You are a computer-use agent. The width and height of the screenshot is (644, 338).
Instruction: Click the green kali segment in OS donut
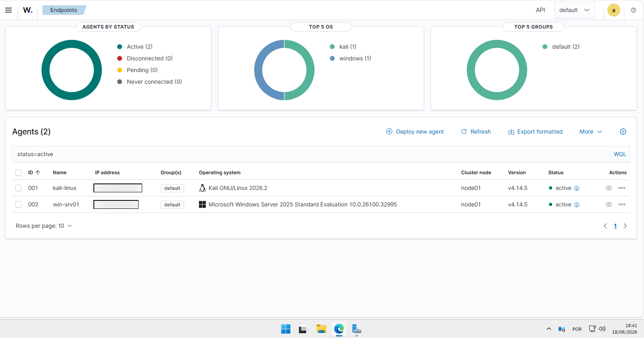pos(310,70)
